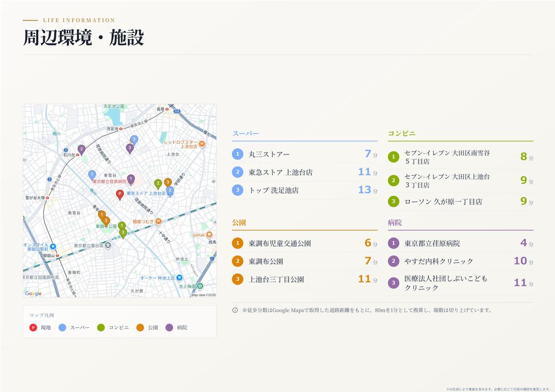Select green convenience store pin 2 on map
555x392 pixels.
[158, 184]
